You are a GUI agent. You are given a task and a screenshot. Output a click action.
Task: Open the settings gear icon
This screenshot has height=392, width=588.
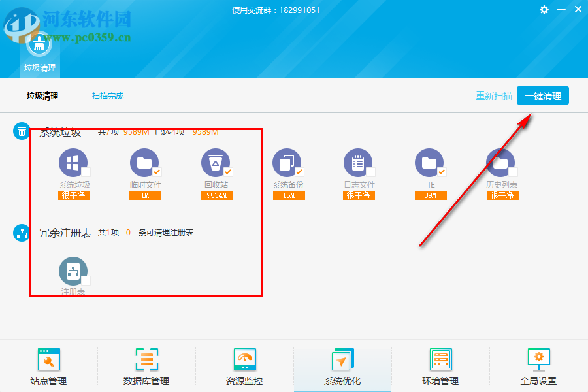tap(544, 10)
